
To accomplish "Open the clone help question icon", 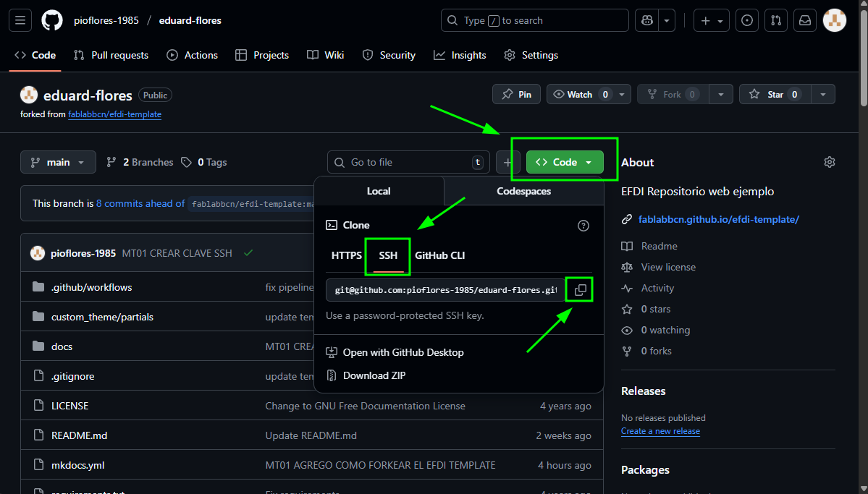I will pyautogui.click(x=583, y=226).
